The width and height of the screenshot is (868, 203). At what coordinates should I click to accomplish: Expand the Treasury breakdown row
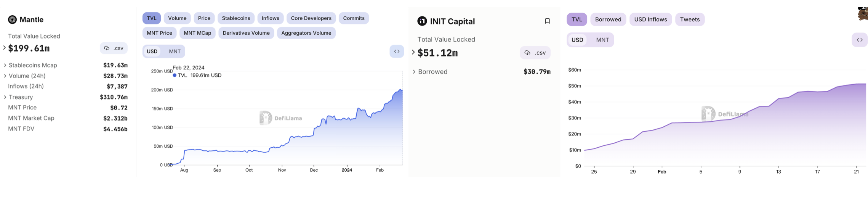pyautogui.click(x=5, y=97)
